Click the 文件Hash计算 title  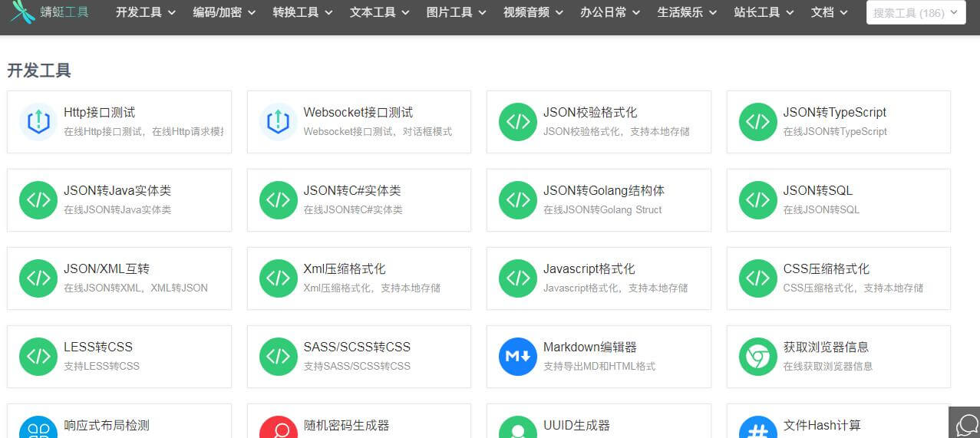[x=822, y=425]
